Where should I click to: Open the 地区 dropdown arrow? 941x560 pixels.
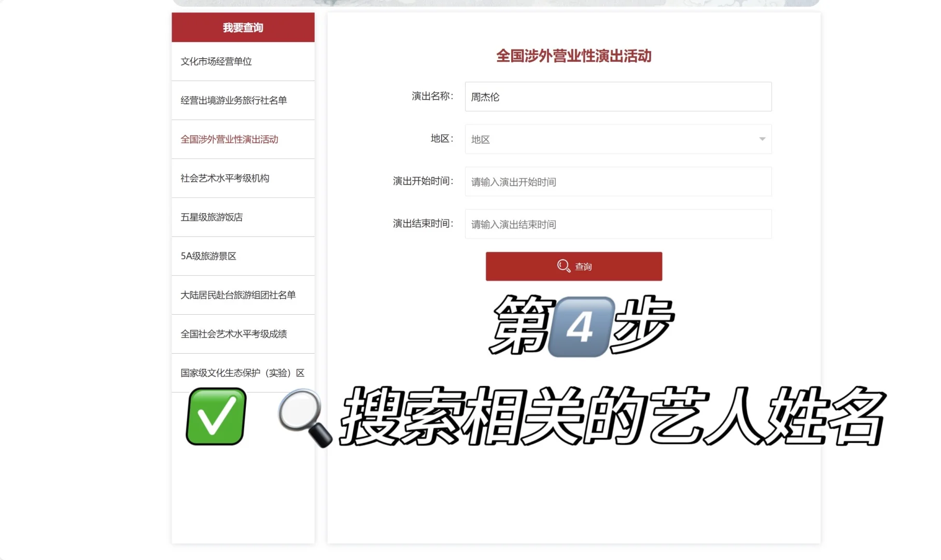pyautogui.click(x=762, y=139)
